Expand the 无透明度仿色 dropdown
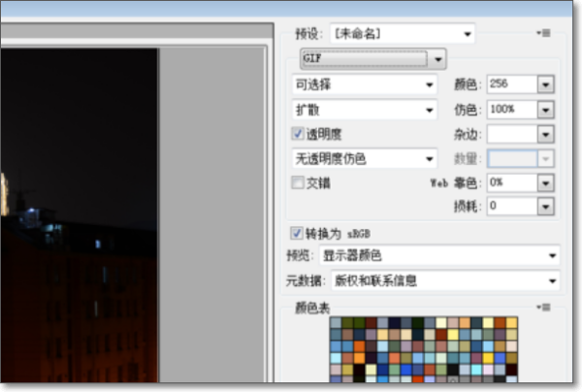This screenshot has height=392, width=582. (365, 157)
